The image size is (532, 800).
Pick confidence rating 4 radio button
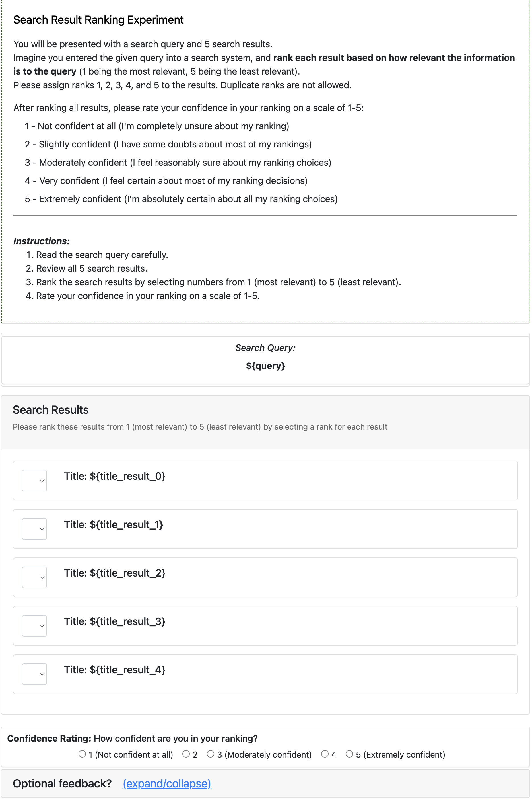(x=325, y=754)
